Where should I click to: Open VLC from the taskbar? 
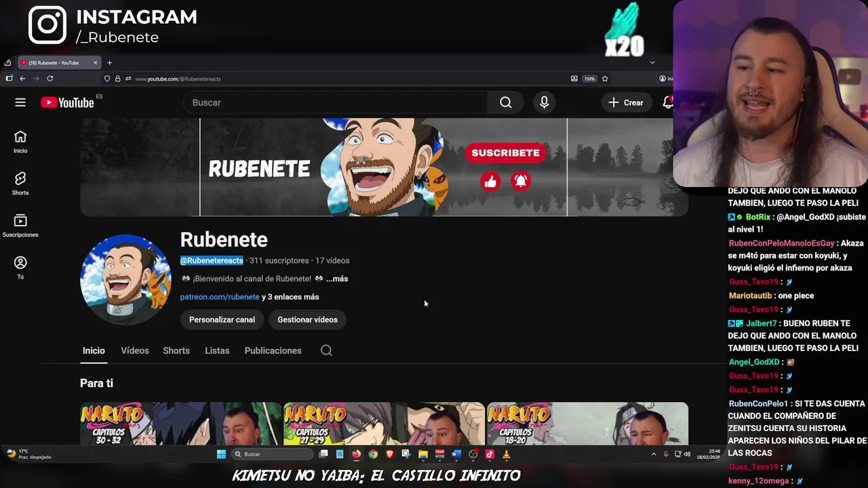coord(506,454)
